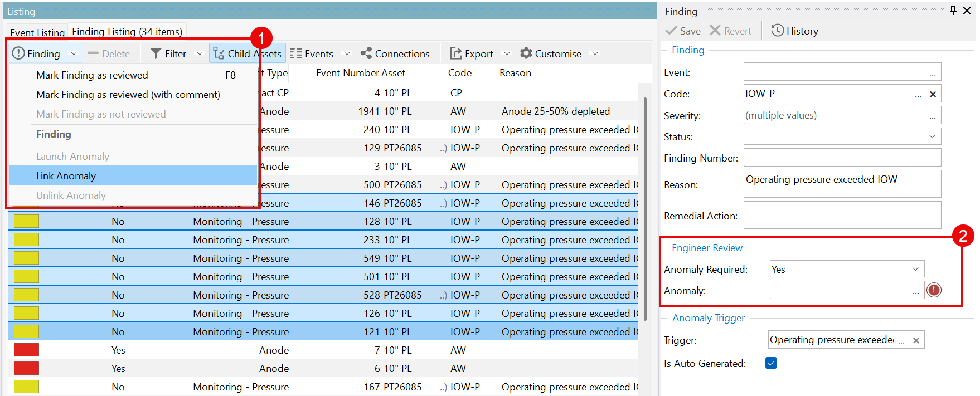Click the CP code cell in event 4 row

pyautogui.click(x=456, y=93)
